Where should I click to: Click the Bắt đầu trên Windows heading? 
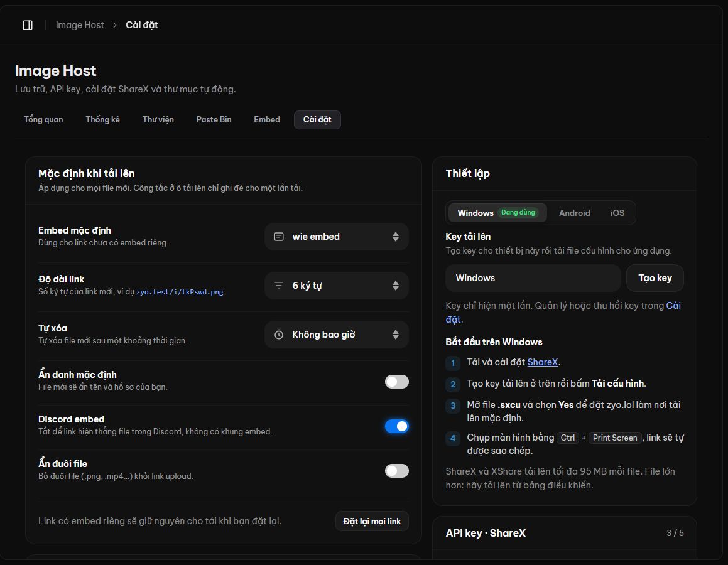[494, 342]
